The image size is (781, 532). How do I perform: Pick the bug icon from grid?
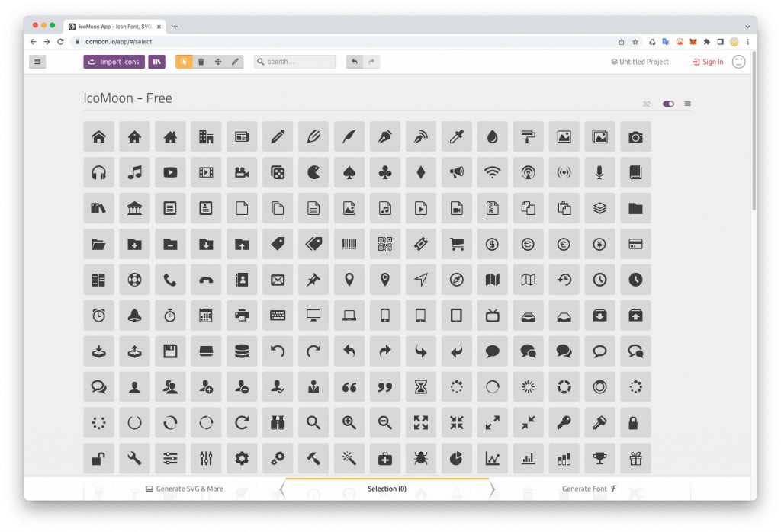[x=421, y=458]
